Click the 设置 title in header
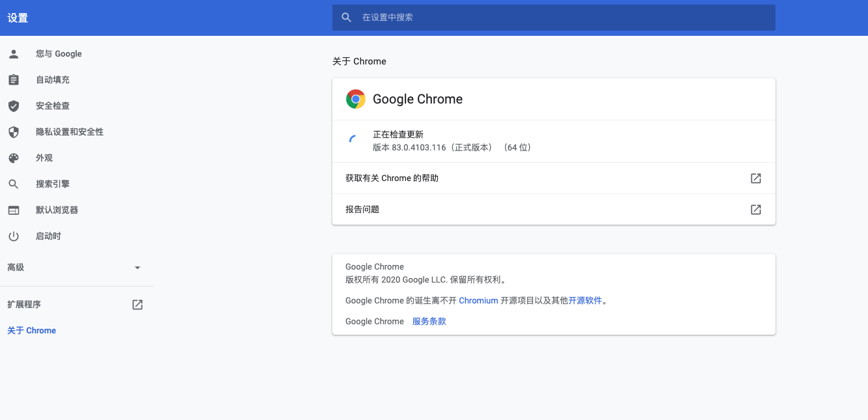Image resolution: width=868 pixels, height=420 pixels. 18,18
